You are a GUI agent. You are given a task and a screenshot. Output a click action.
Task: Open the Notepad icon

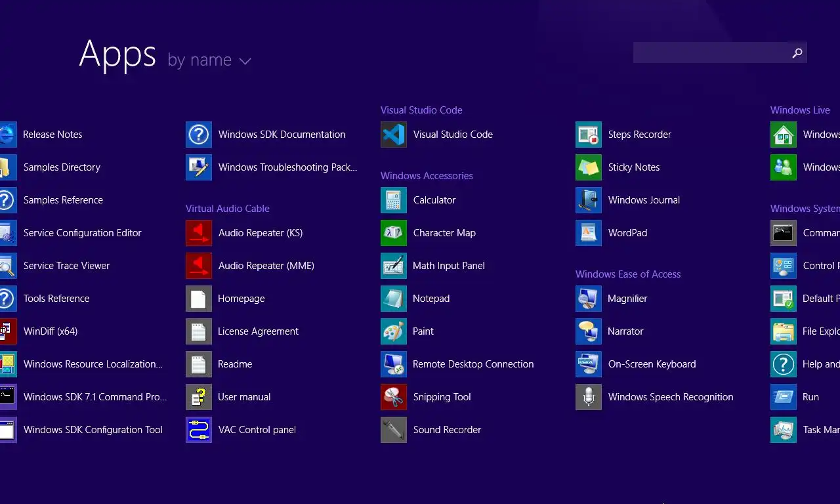click(x=394, y=299)
